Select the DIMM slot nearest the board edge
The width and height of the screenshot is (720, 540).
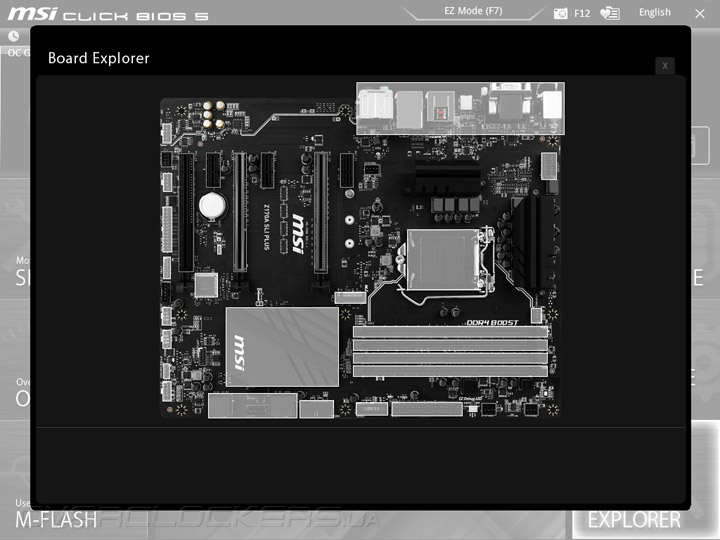[x=450, y=371]
